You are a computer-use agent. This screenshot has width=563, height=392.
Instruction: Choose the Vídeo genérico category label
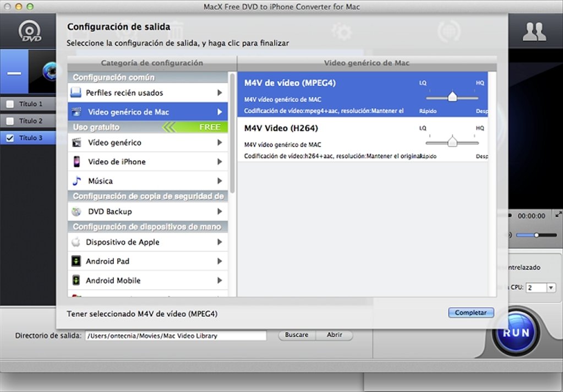coord(115,143)
